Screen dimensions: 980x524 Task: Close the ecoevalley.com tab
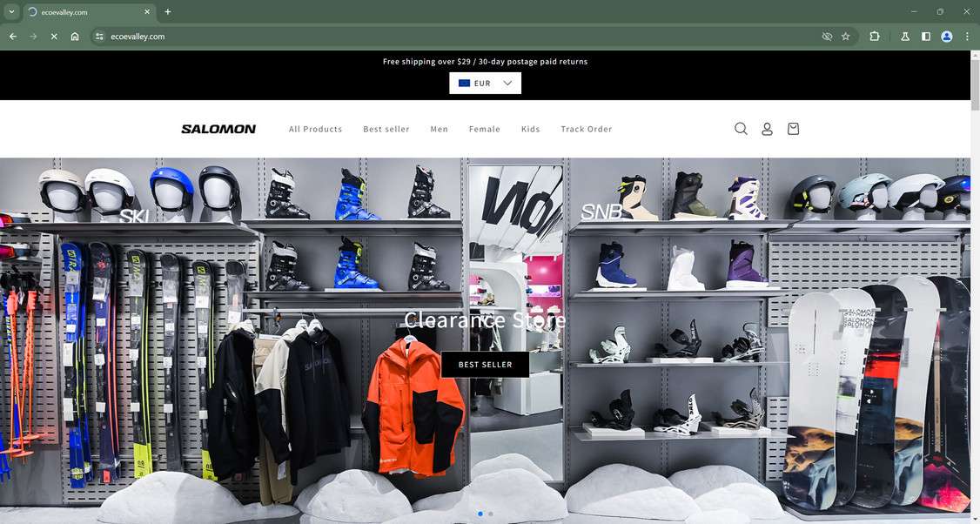pyautogui.click(x=147, y=12)
